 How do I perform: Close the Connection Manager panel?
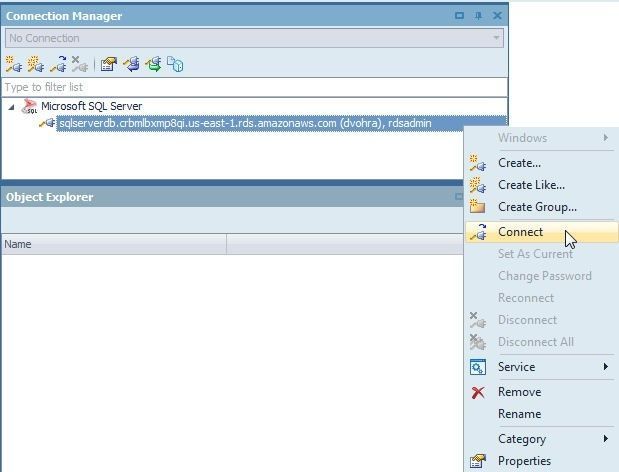tap(497, 16)
